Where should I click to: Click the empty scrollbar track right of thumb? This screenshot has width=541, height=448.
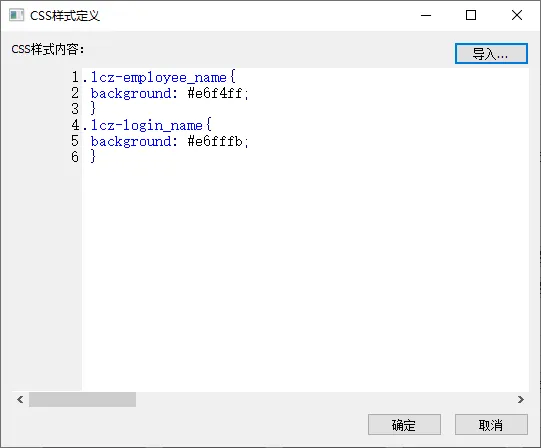[x=324, y=399]
